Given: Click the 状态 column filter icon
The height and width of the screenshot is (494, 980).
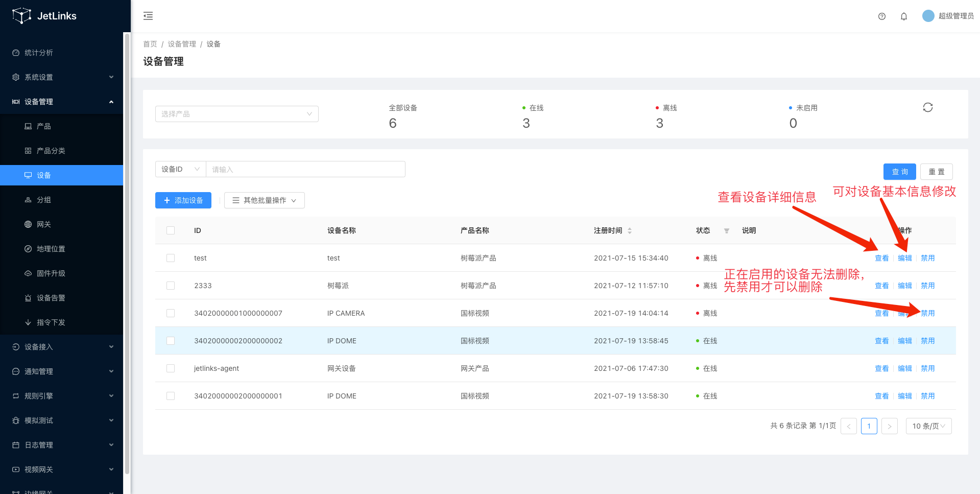Looking at the screenshot, I should 727,231.
